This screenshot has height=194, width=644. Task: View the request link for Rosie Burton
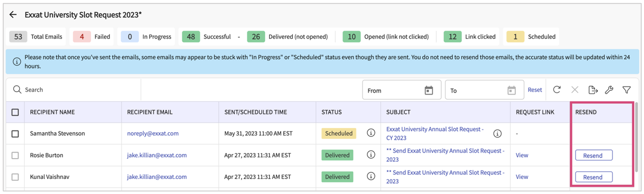[x=522, y=155]
